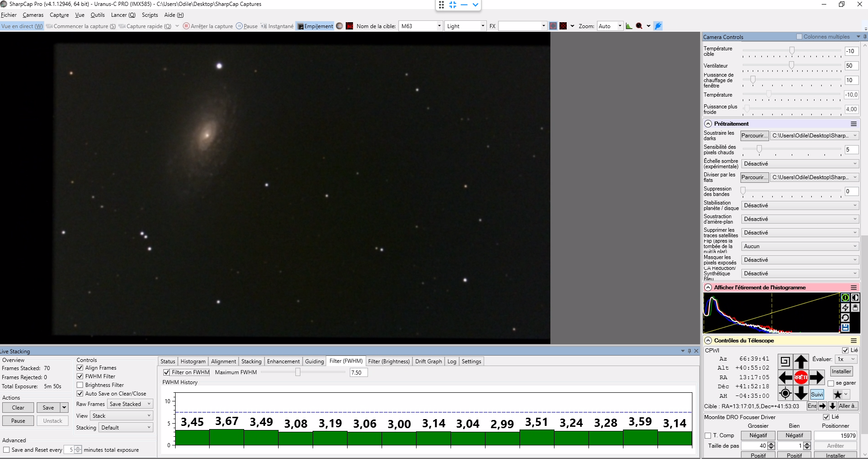The image size is (868, 459).
Task: Check the se garer checkbox
Action: pos(831,383)
